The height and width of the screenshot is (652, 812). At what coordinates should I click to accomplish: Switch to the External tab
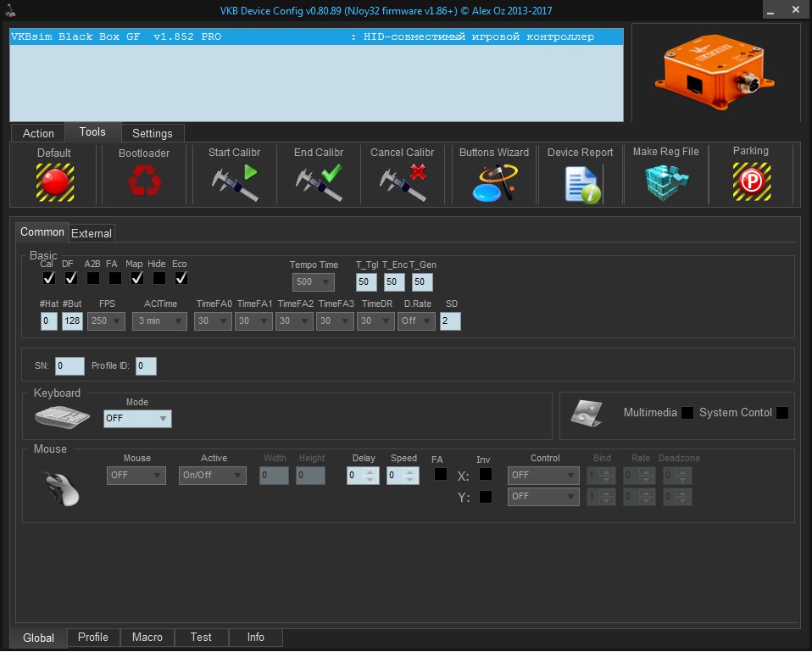tap(92, 233)
